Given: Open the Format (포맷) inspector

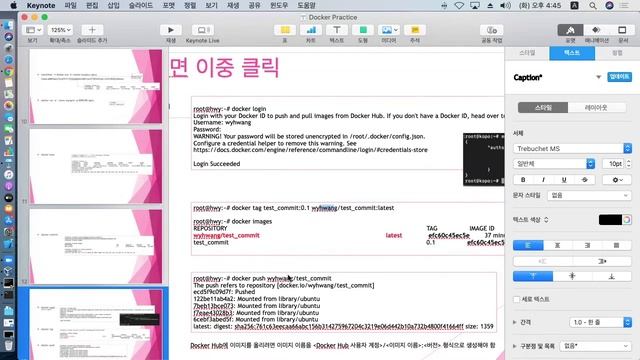Looking at the screenshot, I should pyautogui.click(x=570, y=30).
